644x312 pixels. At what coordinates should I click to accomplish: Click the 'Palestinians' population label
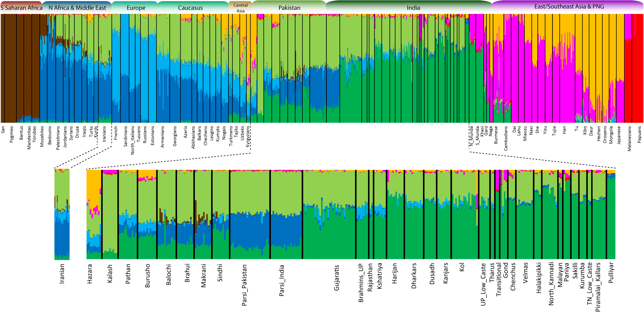pyautogui.click(x=58, y=138)
